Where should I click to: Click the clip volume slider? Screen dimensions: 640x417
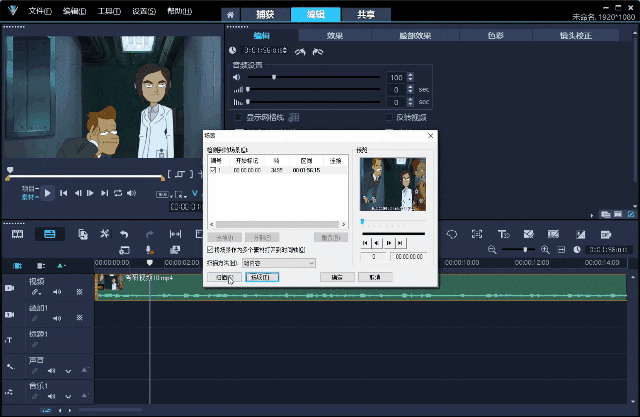pyautogui.click(x=313, y=77)
